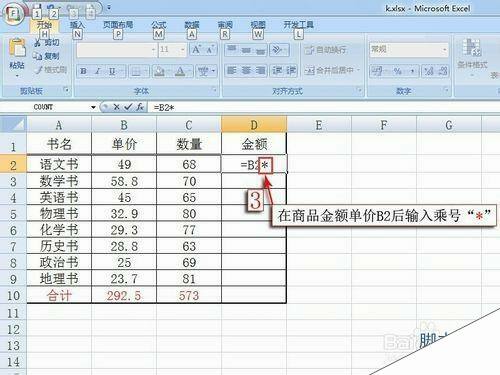Click the Wrap Text button

pyautogui.click(x=325, y=50)
